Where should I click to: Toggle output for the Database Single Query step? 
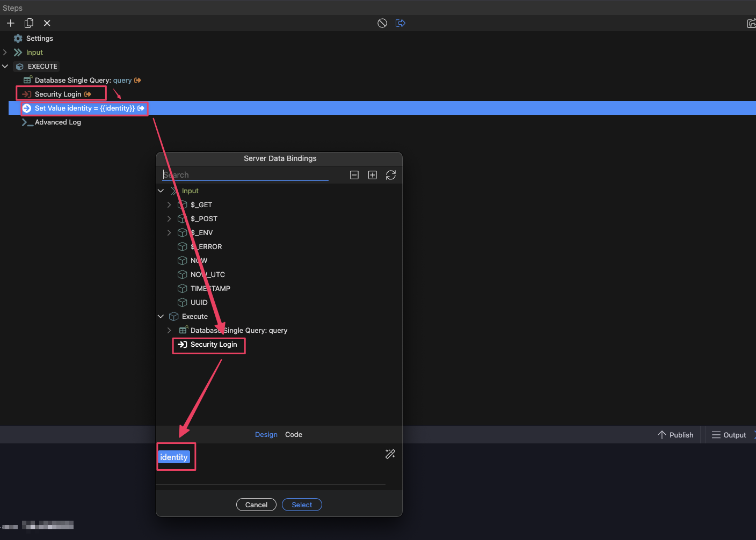(137, 80)
